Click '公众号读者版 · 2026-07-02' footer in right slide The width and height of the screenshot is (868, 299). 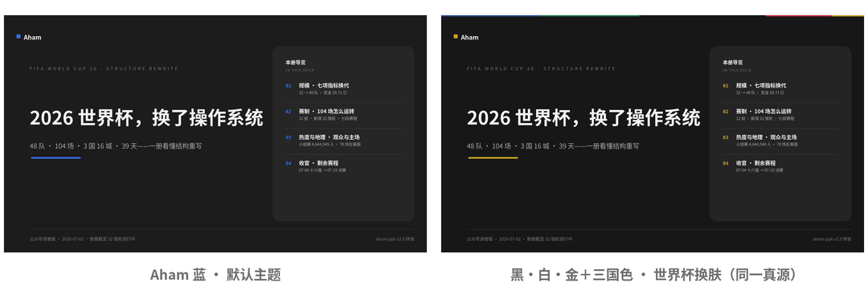[x=520, y=240]
